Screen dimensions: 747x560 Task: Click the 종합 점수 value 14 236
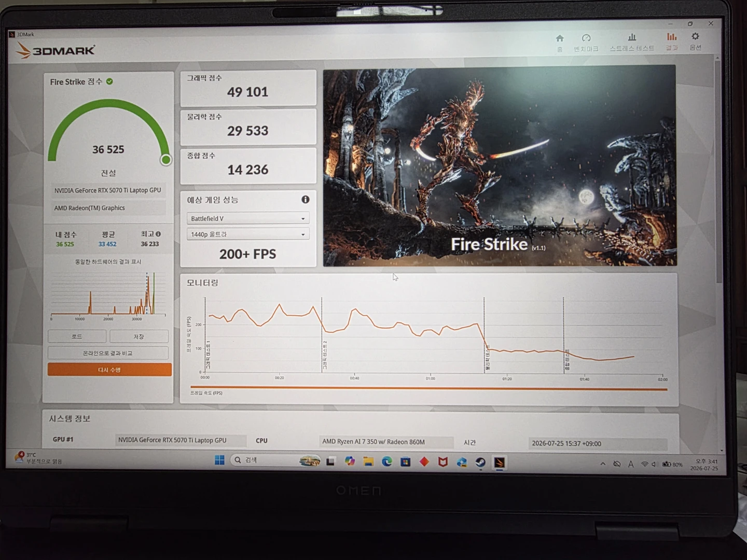click(248, 170)
